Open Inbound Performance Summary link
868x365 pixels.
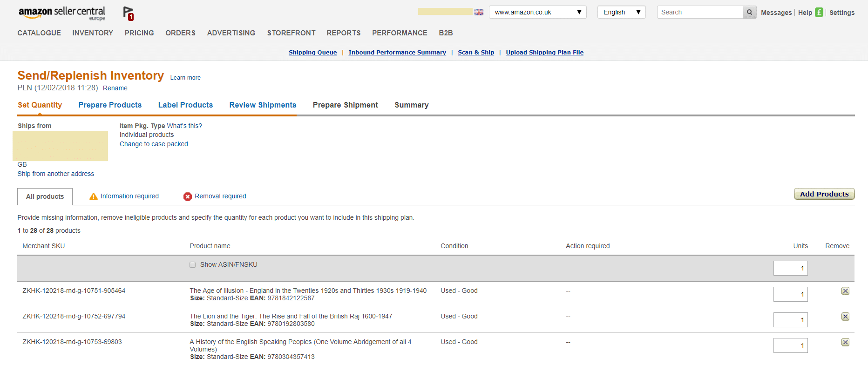click(x=397, y=52)
